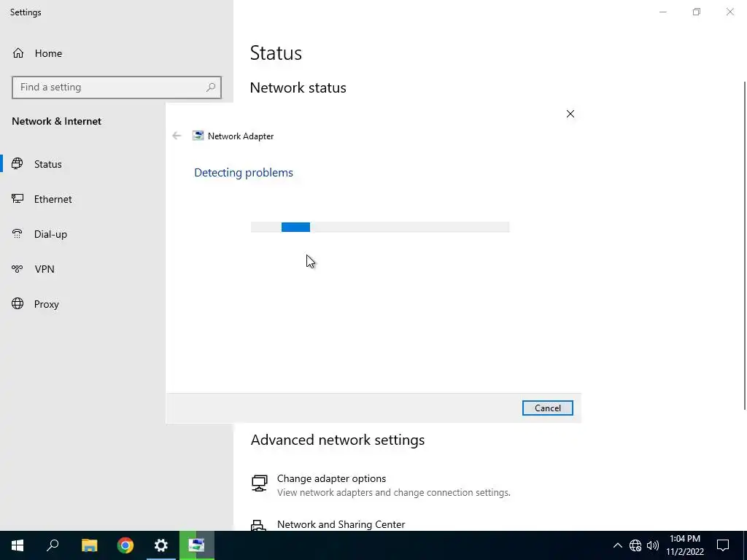Open the network tray icon
Viewport: 747px width, 560px height.
pos(635,545)
